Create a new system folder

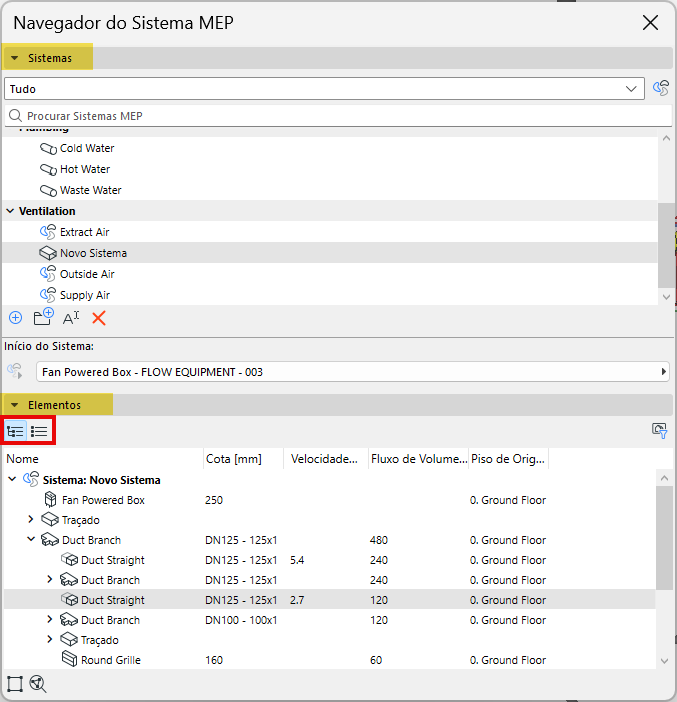44,317
